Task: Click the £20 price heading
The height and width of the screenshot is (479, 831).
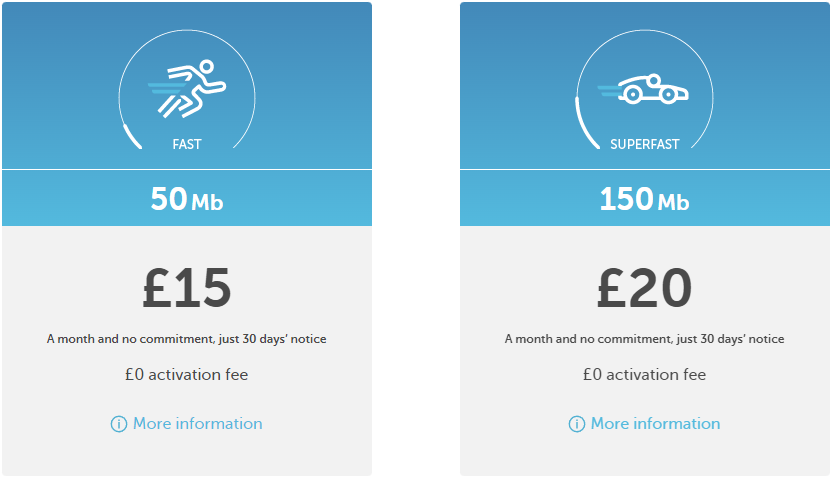Action: [644, 288]
